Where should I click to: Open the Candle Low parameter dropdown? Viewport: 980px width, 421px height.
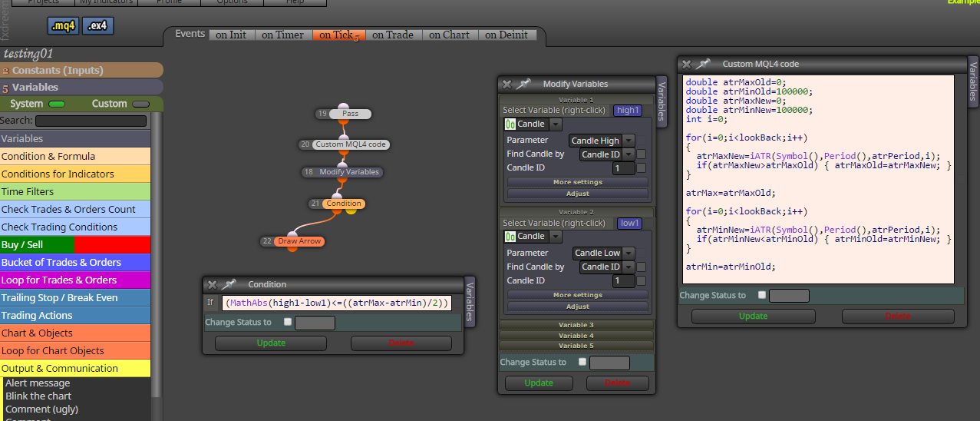click(x=604, y=253)
